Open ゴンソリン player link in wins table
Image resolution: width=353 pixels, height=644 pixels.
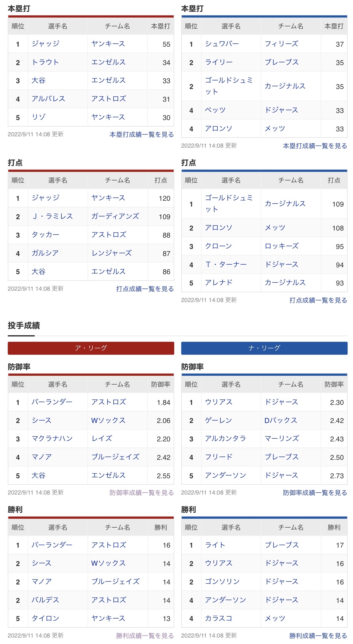(222, 582)
